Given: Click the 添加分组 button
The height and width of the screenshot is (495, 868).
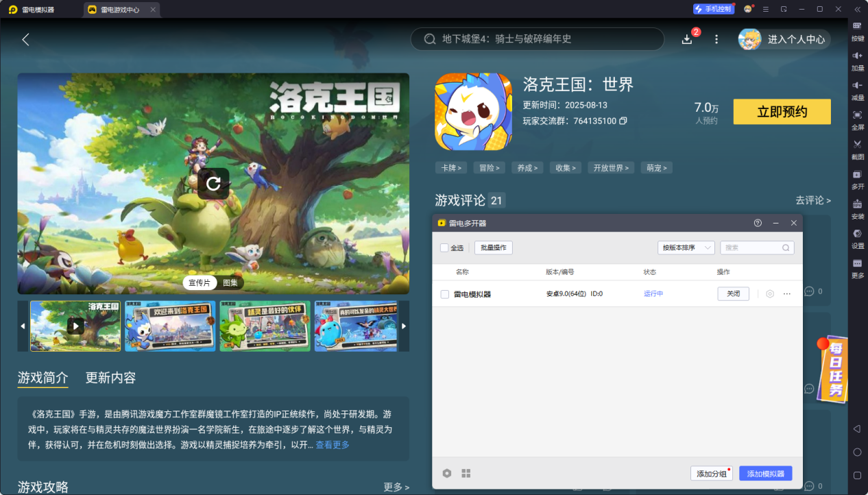Looking at the screenshot, I should click(x=712, y=474).
